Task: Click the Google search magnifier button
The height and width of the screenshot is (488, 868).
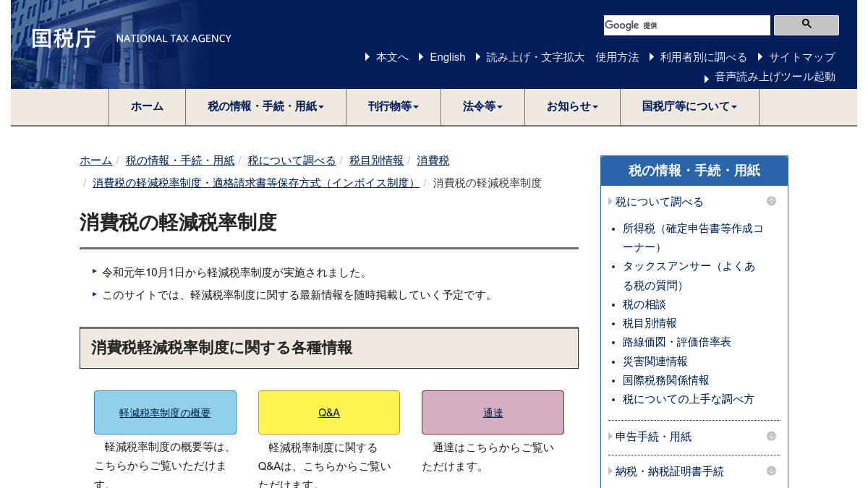Action: click(806, 25)
